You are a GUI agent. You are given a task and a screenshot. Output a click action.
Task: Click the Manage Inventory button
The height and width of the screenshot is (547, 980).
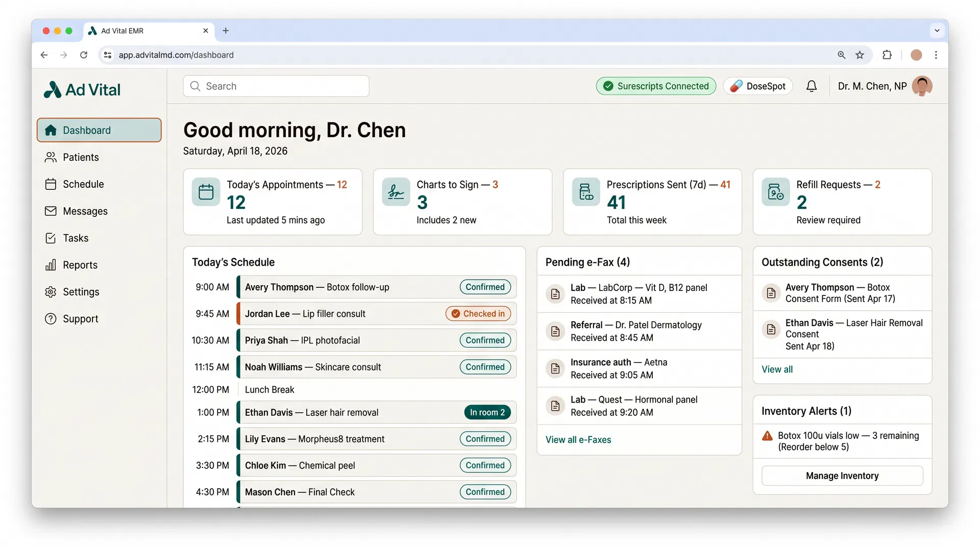coord(842,475)
